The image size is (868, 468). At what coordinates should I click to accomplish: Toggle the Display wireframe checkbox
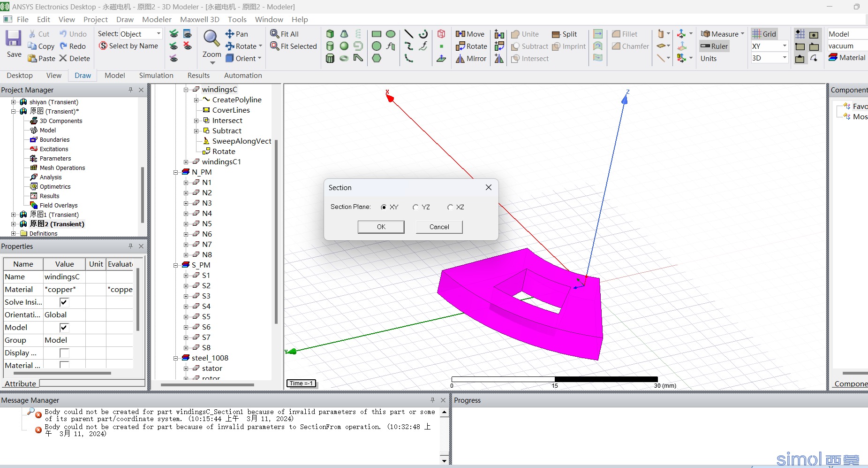64,353
